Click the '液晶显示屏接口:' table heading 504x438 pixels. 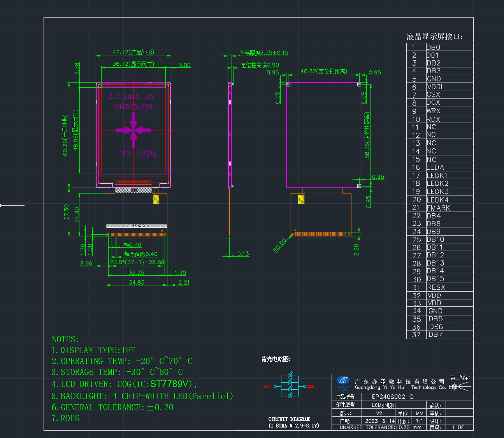point(434,37)
